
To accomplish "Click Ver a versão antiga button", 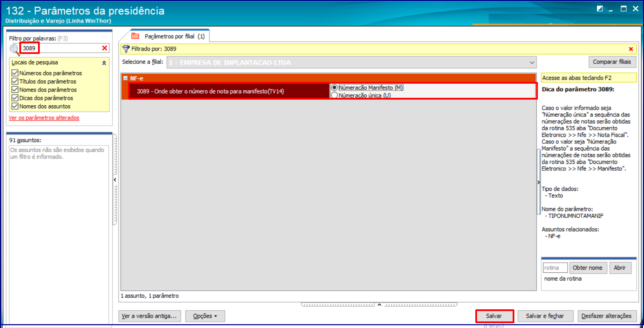I will click(x=149, y=316).
